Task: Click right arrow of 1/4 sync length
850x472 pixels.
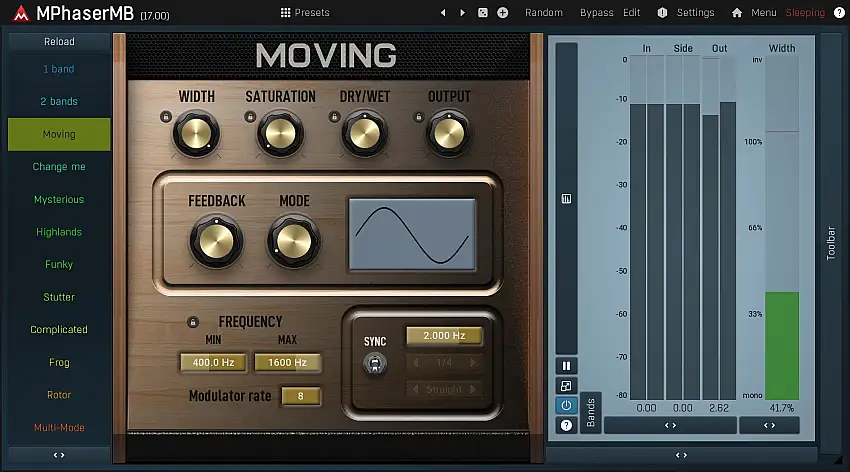Action: (473, 363)
